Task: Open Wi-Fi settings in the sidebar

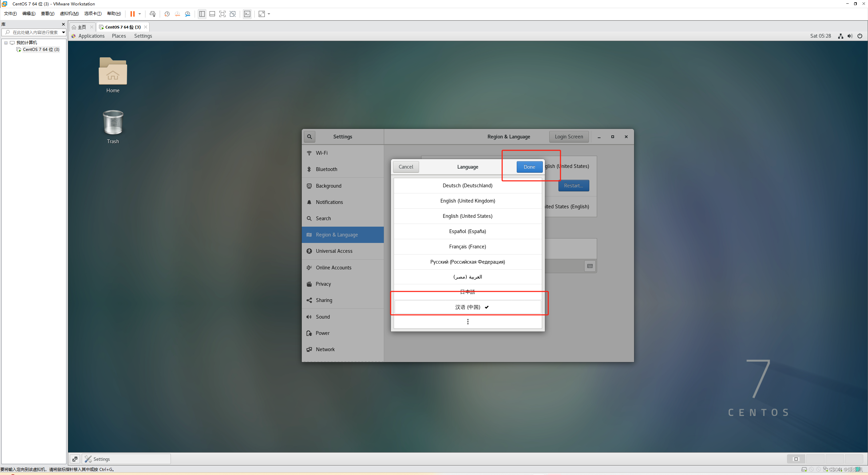Action: [x=343, y=153]
